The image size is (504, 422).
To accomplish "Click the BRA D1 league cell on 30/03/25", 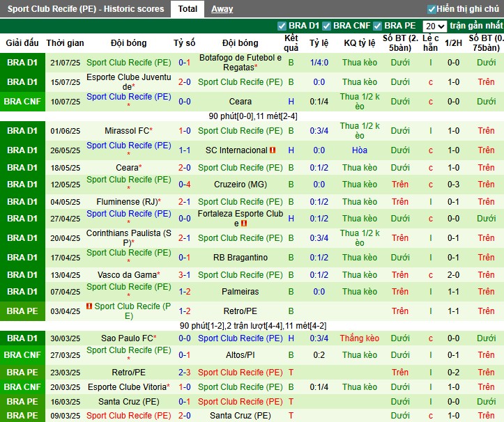I will 22,338.
